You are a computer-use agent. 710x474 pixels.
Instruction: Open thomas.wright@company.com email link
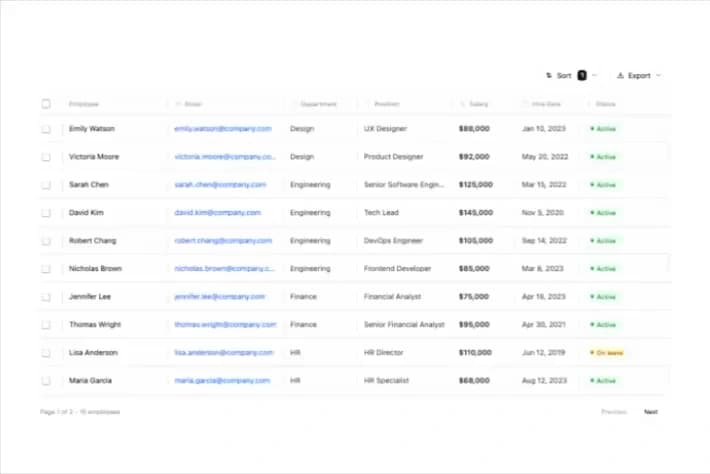click(x=225, y=325)
